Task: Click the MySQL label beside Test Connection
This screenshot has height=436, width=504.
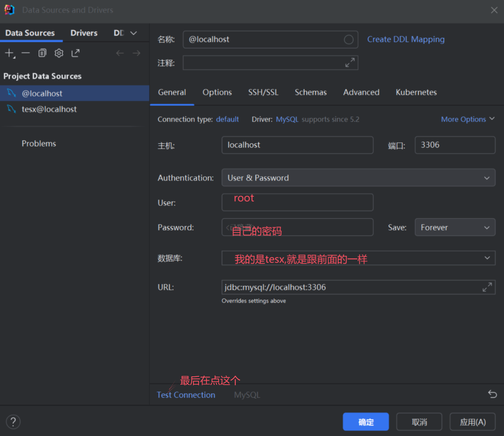Action: point(247,395)
